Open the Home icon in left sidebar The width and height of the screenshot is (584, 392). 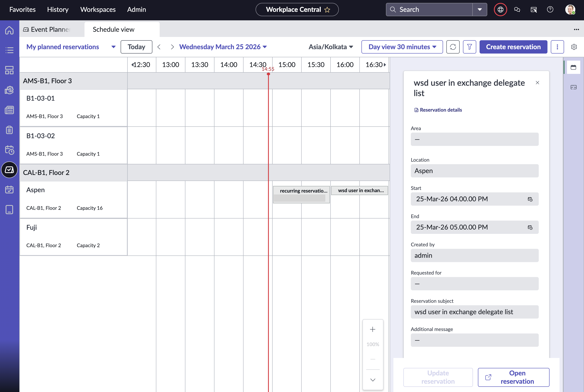click(9, 30)
